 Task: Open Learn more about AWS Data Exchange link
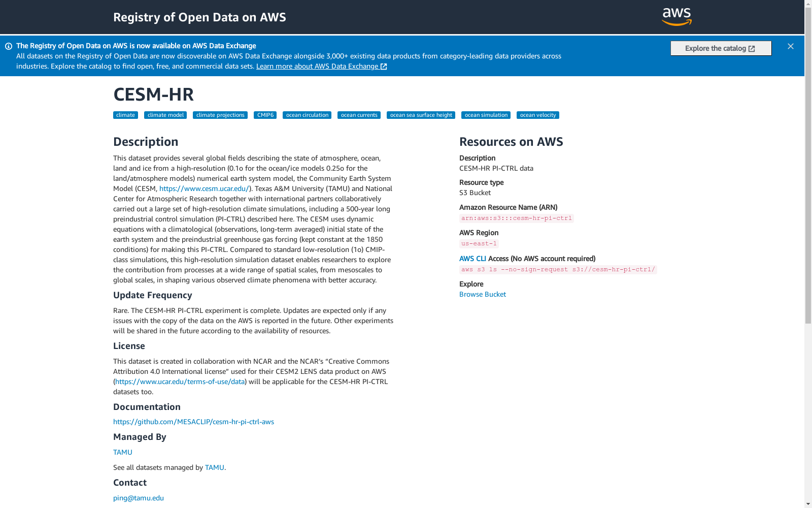[322, 66]
